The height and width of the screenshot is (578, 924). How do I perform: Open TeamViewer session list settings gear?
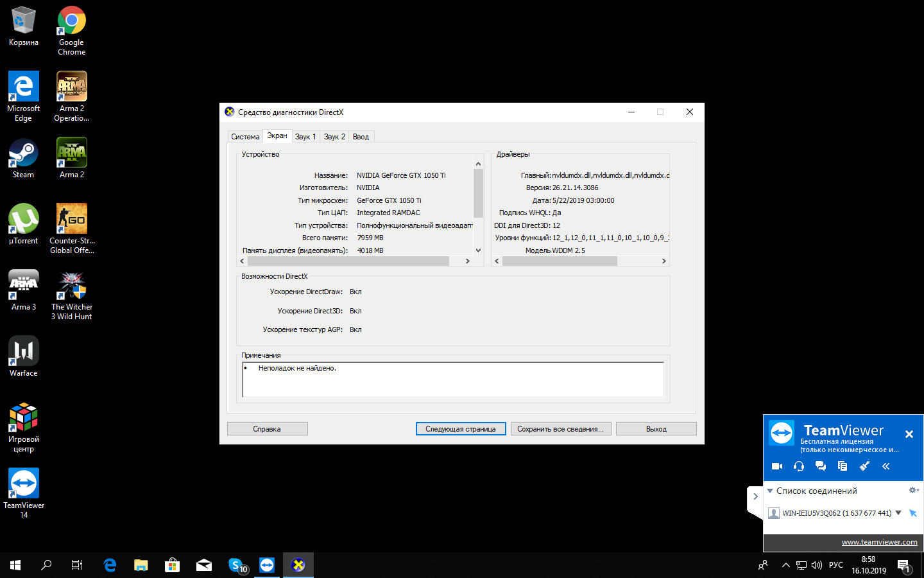coord(914,491)
